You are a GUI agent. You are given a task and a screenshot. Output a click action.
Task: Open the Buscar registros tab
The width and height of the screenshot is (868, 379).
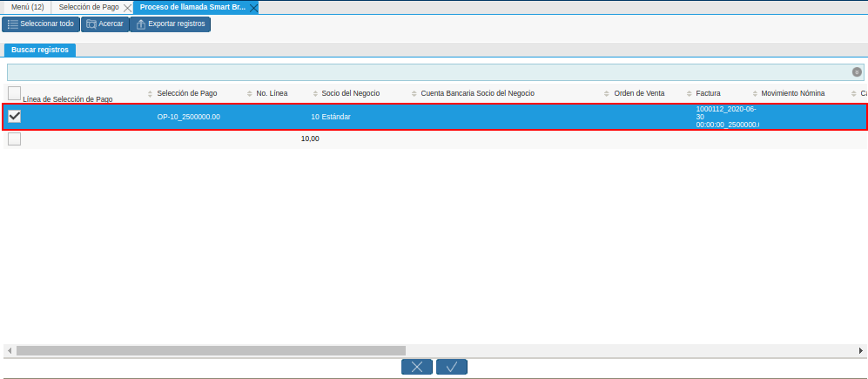[x=40, y=50]
